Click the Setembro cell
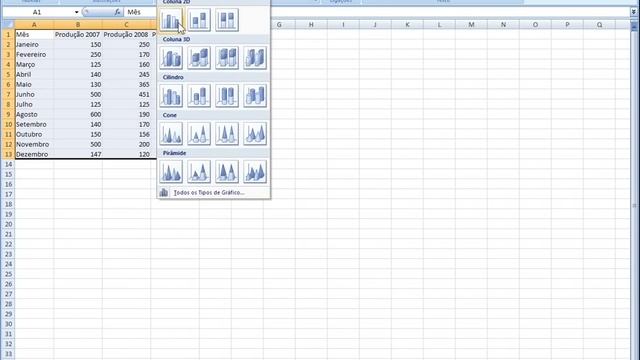This screenshot has height=360, width=640. (34, 124)
